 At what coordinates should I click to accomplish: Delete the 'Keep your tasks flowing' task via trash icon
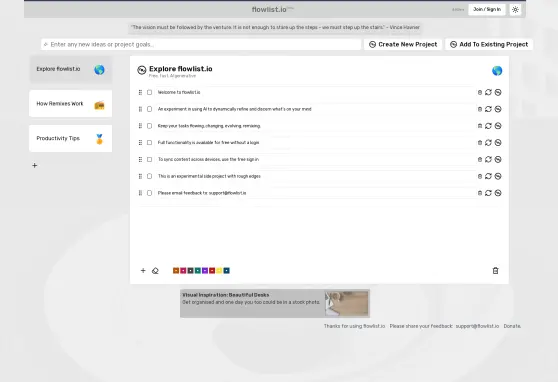pyautogui.click(x=480, y=126)
